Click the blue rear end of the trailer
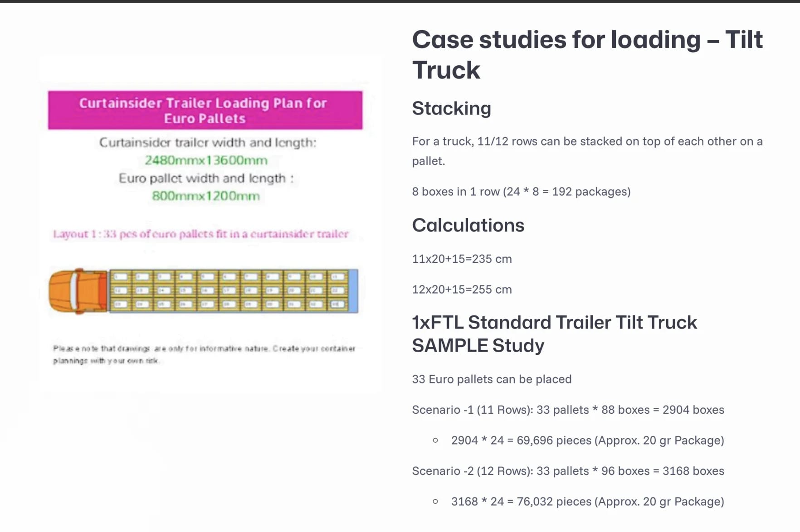800x532 pixels. pos(353,290)
